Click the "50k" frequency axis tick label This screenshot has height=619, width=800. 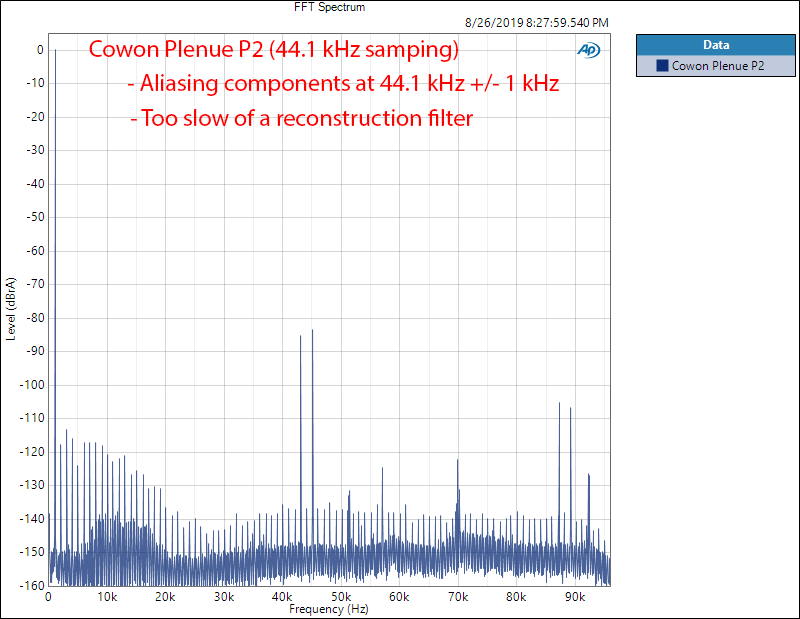[341, 597]
